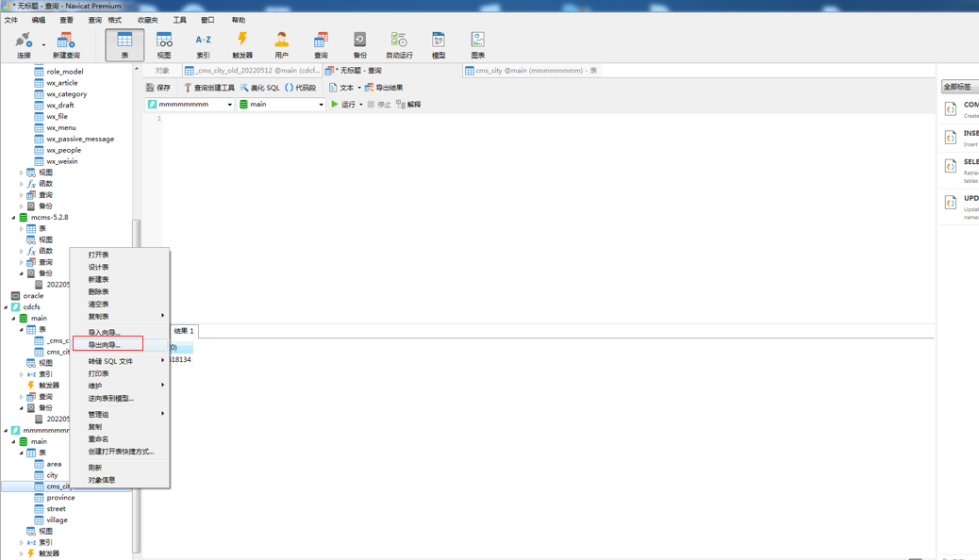Open the 模型 (Model) toolbar icon
Viewport: 979px width, 560px height.
pyautogui.click(x=439, y=43)
